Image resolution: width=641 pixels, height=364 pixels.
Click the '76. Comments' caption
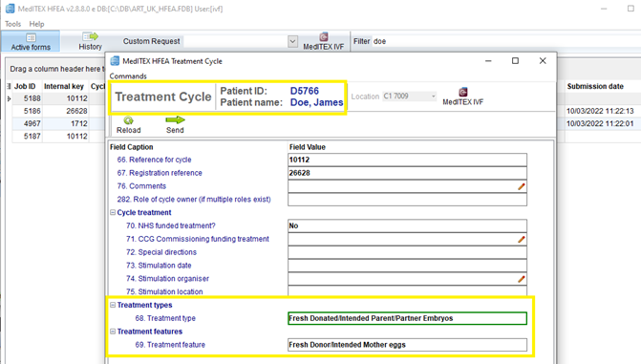point(141,186)
